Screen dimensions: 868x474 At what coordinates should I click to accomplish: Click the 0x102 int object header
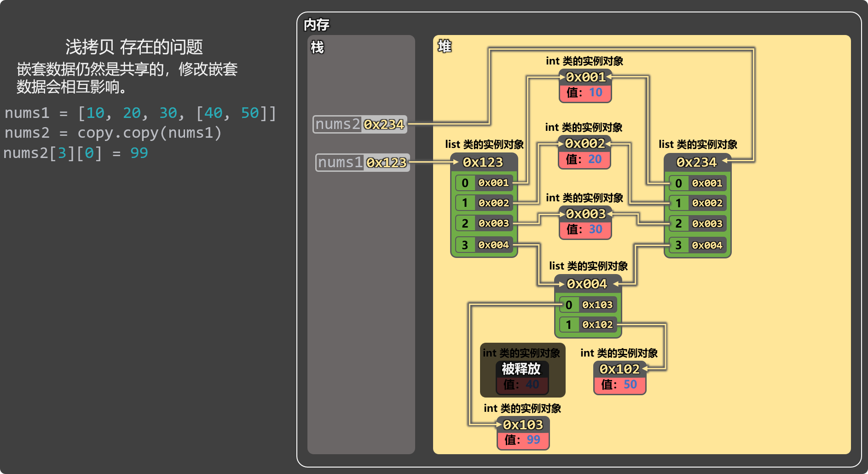coord(619,369)
